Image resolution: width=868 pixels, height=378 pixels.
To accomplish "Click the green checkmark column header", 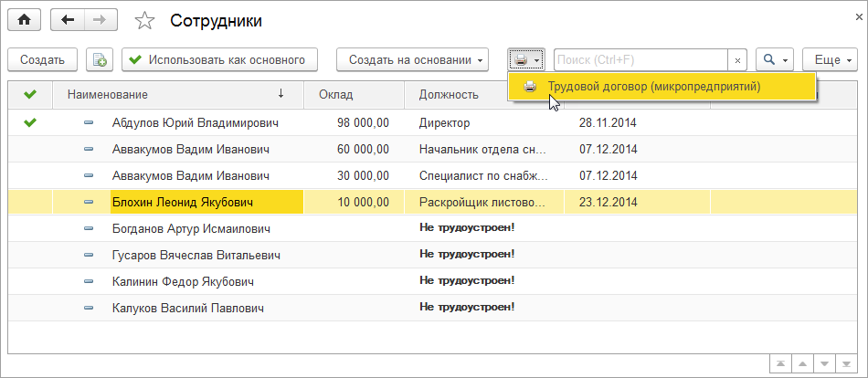I will pyautogui.click(x=30, y=94).
